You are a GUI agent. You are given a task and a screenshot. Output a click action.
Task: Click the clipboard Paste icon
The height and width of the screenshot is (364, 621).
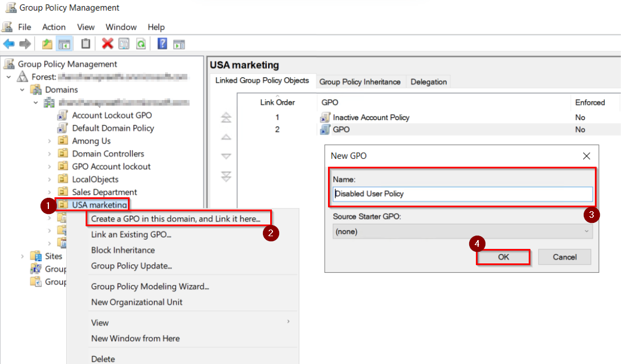tap(86, 44)
